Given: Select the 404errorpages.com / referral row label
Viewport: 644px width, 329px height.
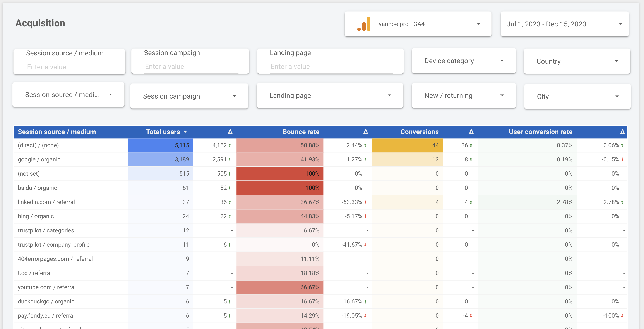Looking at the screenshot, I should [x=55, y=259].
